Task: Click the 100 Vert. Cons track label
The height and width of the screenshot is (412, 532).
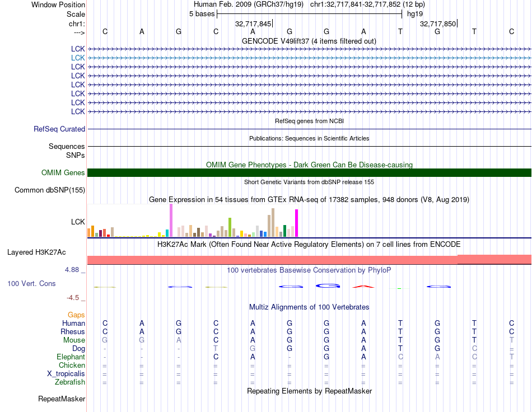Action: (x=31, y=284)
